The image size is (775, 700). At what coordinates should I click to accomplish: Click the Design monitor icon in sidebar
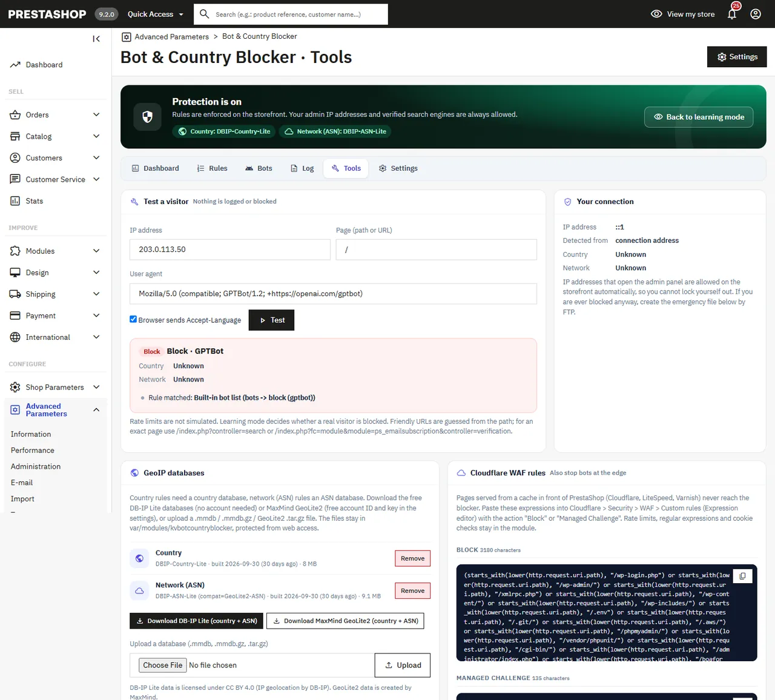coord(15,272)
